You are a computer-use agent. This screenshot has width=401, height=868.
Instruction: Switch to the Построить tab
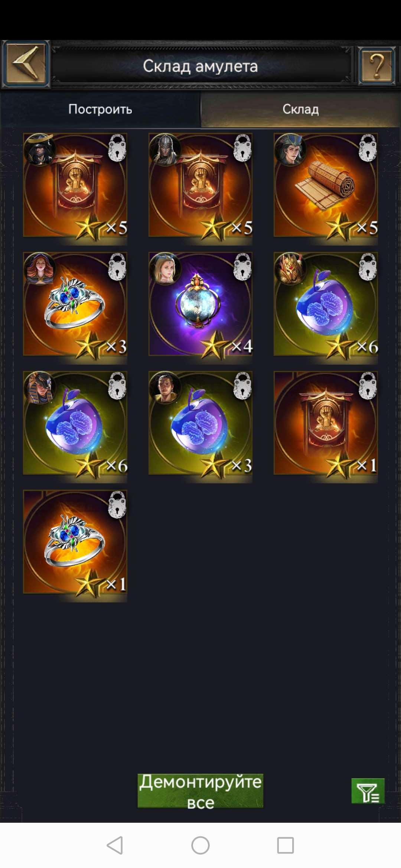(100, 109)
